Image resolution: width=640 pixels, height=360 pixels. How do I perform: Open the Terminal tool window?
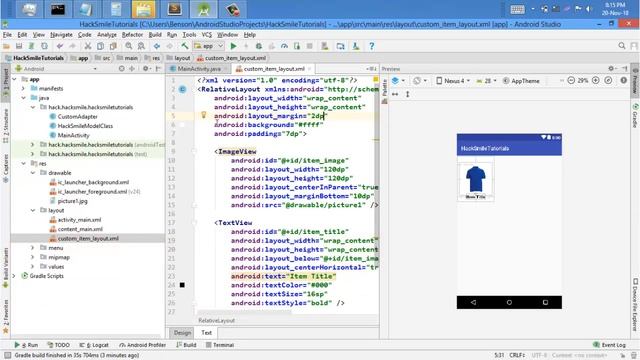tap(220, 345)
